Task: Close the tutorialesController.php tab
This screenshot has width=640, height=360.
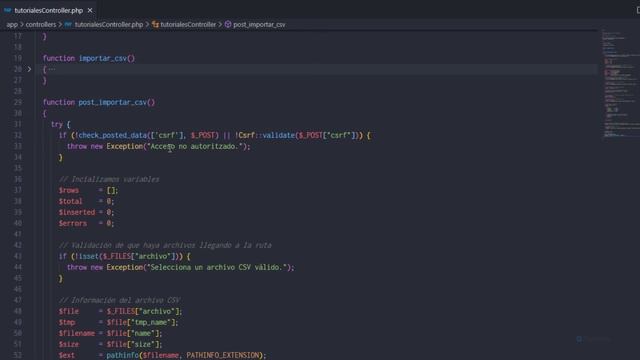Action: (x=90, y=10)
